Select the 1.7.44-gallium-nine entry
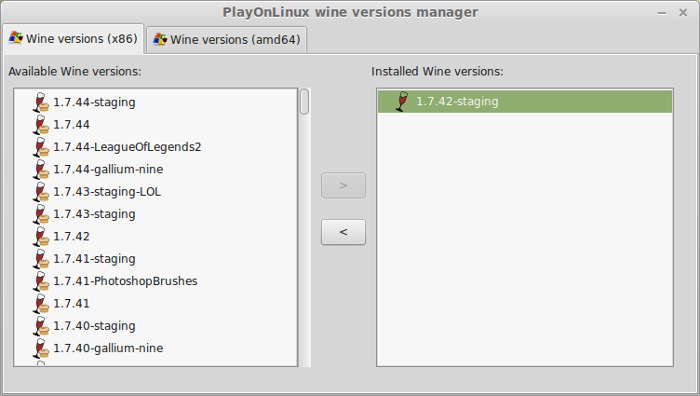 [x=108, y=169]
